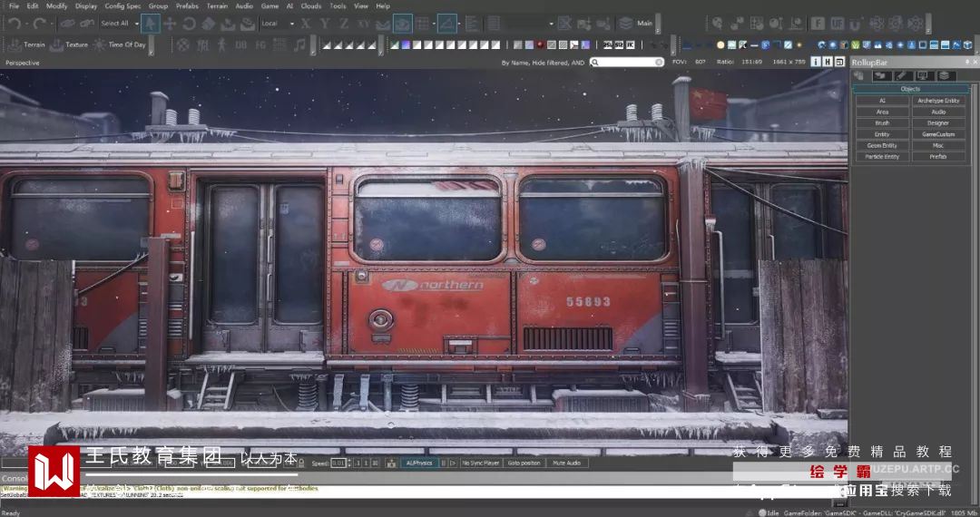Open the Main layer stack icon

(625, 24)
